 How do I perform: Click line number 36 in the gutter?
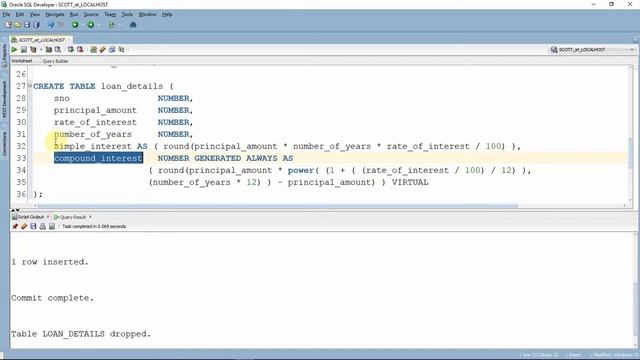tap(21, 194)
